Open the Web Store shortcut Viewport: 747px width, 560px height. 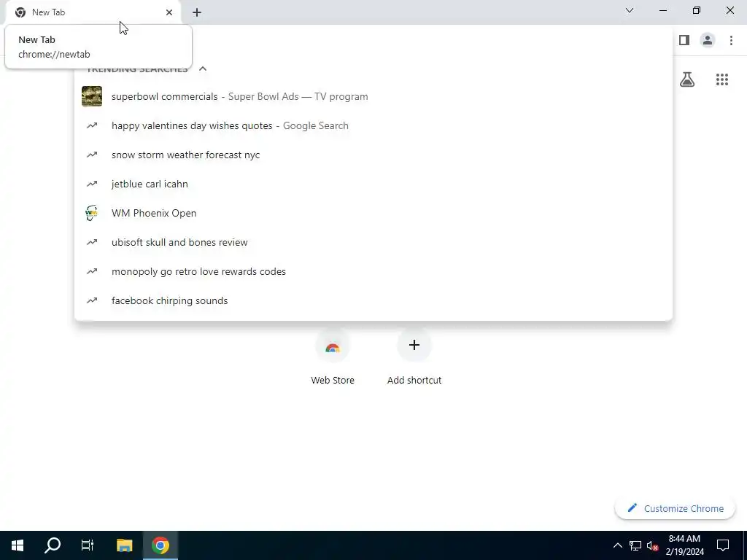(x=333, y=357)
